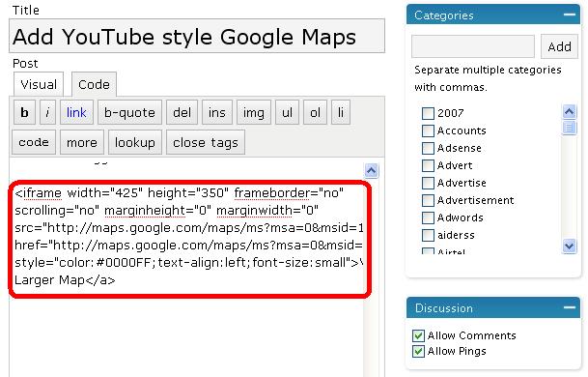Click the lookup button
The height and width of the screenshot is (377, 588).
(135, 142)
